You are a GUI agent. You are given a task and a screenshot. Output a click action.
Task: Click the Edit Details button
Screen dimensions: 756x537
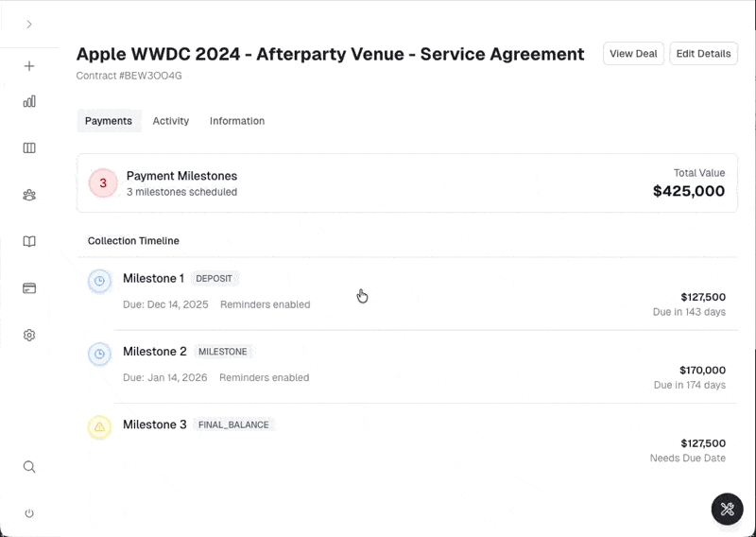coord(703,54)
